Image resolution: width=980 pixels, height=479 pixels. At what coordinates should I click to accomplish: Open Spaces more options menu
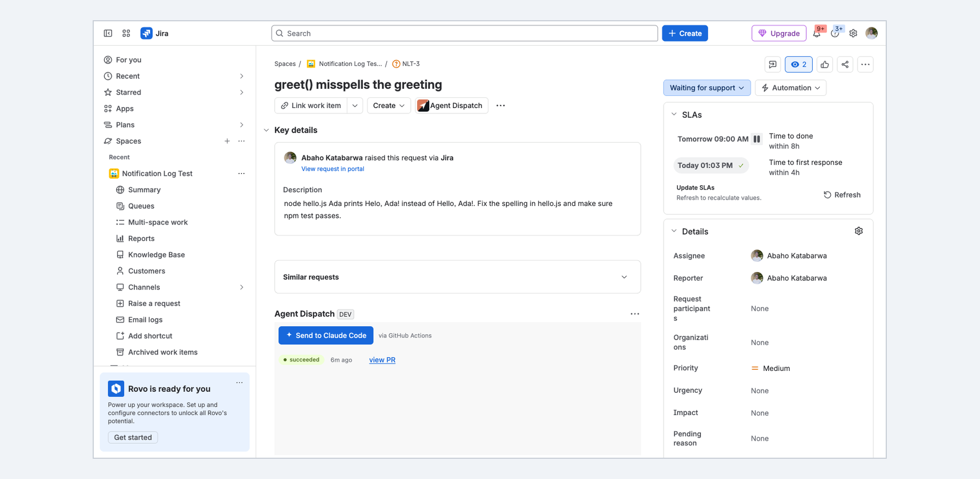coord(241,141)
